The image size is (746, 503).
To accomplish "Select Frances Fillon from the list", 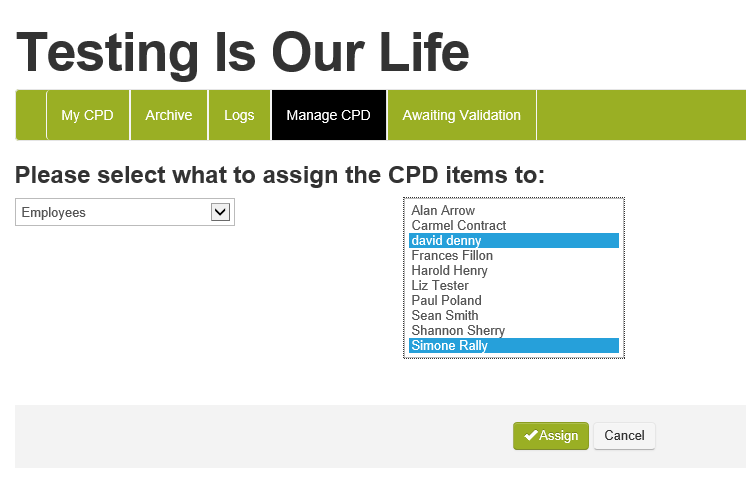I will click(x=452, y=256).
